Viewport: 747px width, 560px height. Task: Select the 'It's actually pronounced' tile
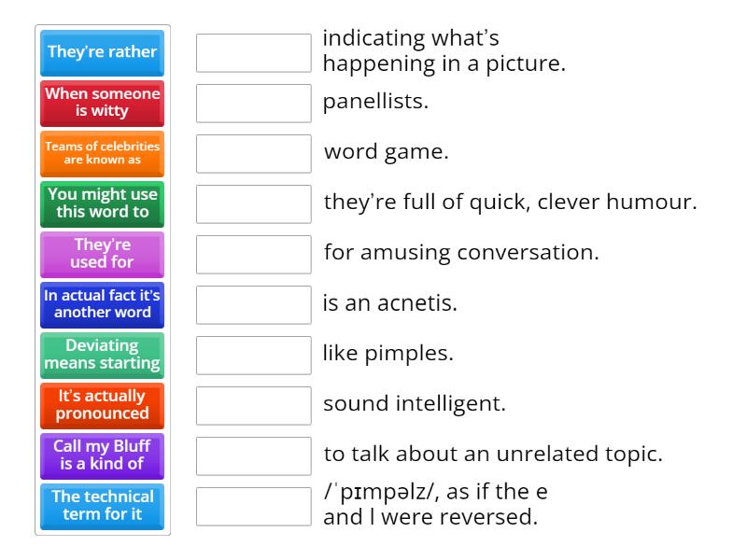(102, 406)
